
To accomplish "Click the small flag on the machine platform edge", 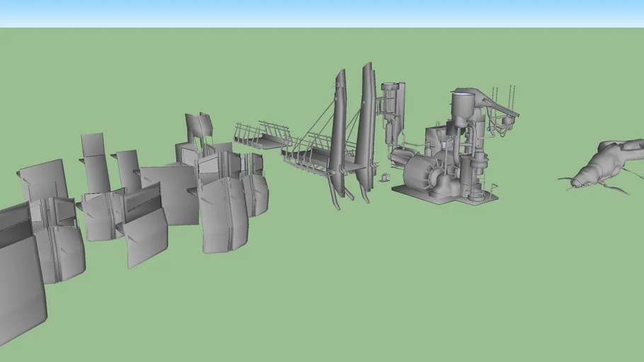I will tap(494, 187).
